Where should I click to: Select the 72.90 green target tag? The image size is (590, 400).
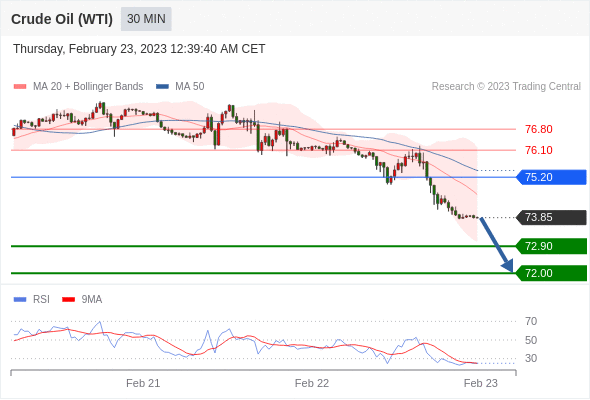click(x=551, y=246)
